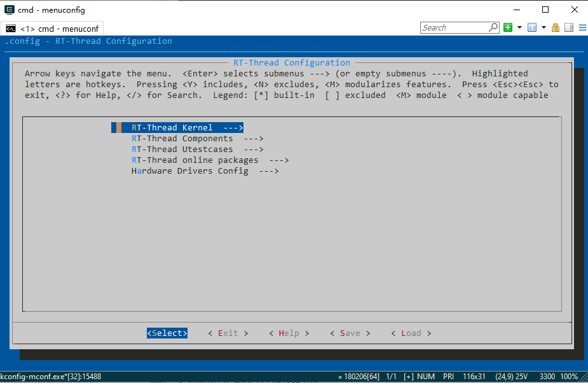Click the active console list number icon
Image resolution: width=588 pixels, height=383 pixels.
tap(531, 27)
